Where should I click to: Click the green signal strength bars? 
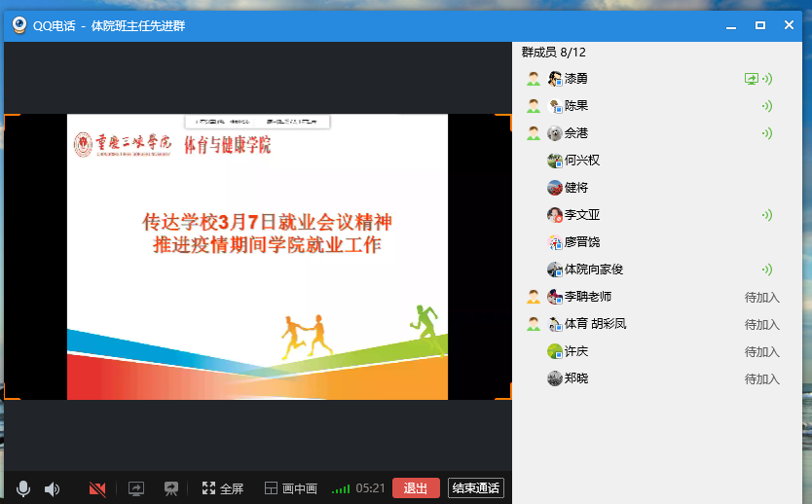[340, 488]
